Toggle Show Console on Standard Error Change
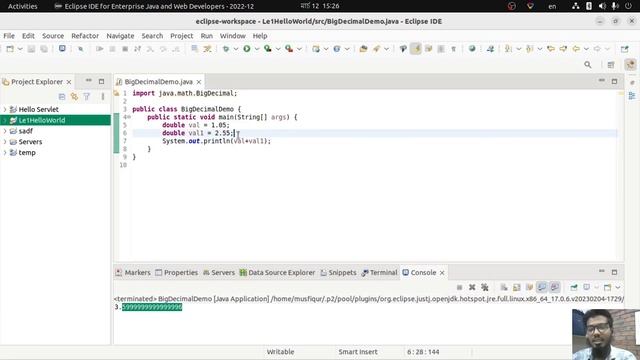Image resolution: width=640 pixels, height=360 pixels. click(x=555, y=287)
